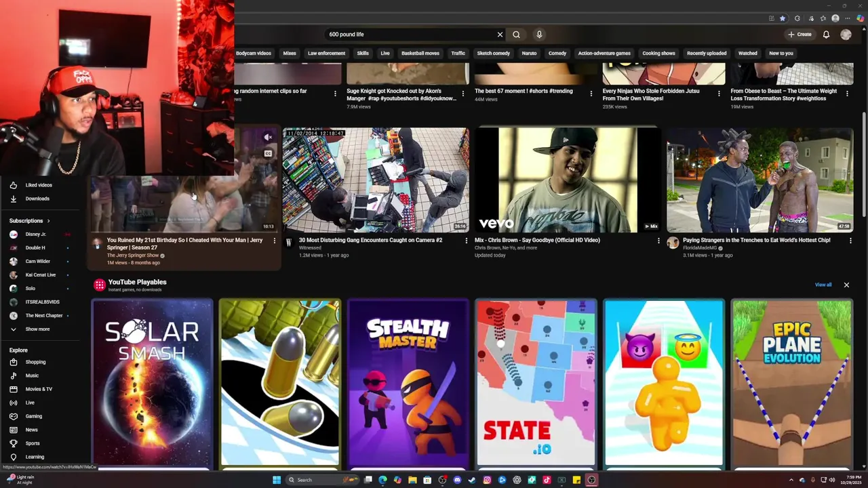
Task: Open File Explorer from the taskbar
Action: 412,480
